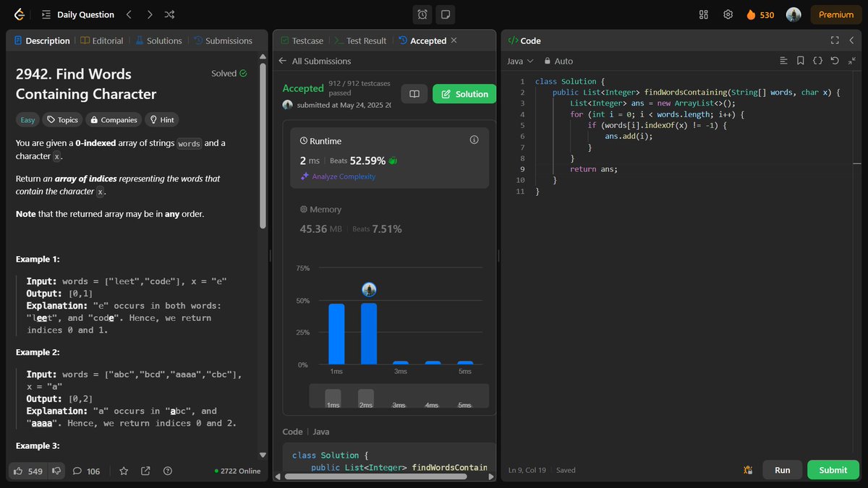Share the problem external-link icon
This screenshot has width=868, height=488.
[x=145, y=471]
